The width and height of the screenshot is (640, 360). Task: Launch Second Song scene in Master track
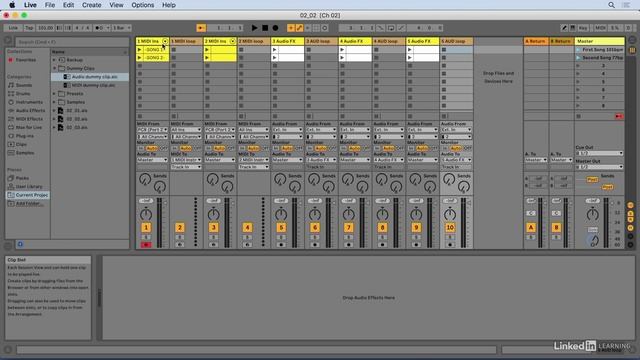click(578, 58)
